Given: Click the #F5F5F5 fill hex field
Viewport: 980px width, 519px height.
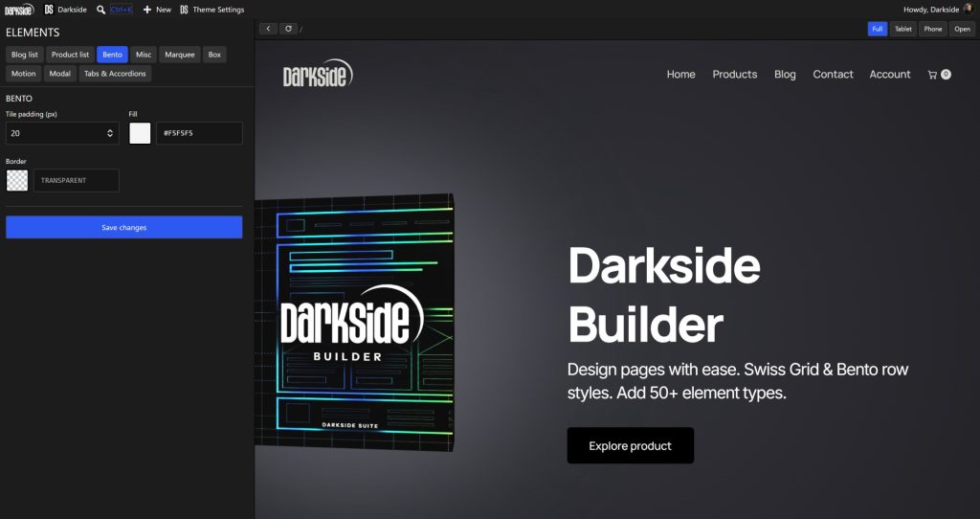Looking at the screenshot, I should pos(199,133).
